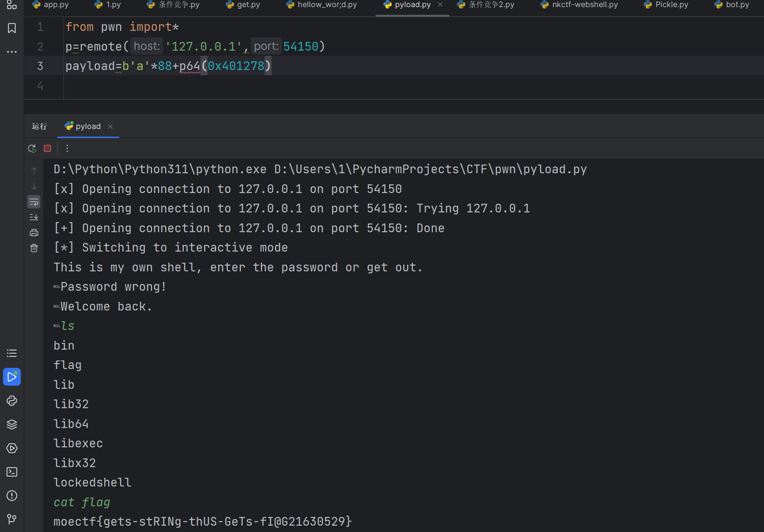Toggle soft-wrap in run console
Viewport: 764px width, 532px height.
coord(34,202)
